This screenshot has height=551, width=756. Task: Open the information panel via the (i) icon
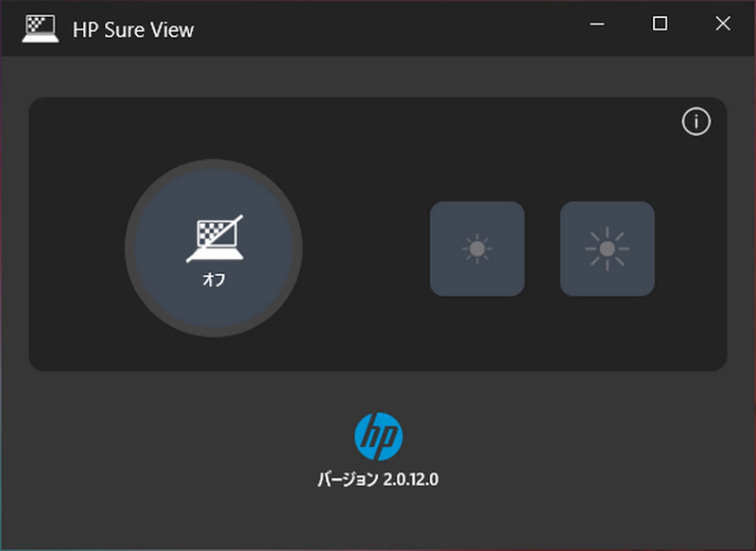click(697, 122)
